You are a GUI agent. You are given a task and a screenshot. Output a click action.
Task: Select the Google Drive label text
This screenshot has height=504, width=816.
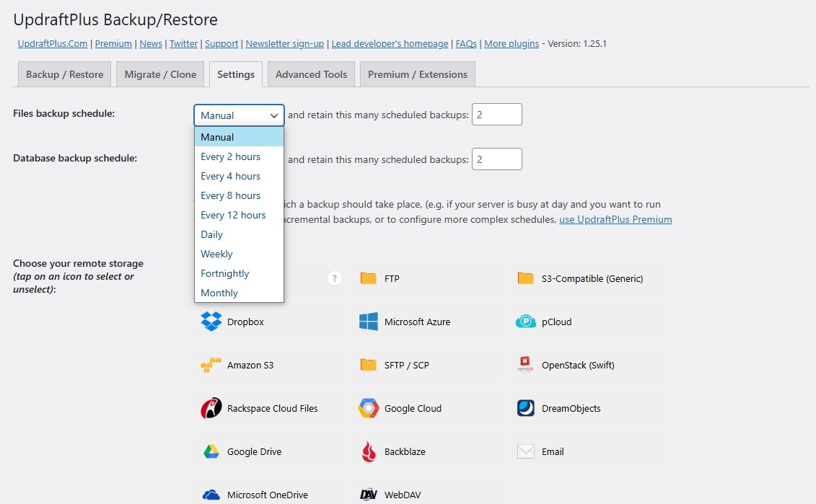(x=255, y=452)
